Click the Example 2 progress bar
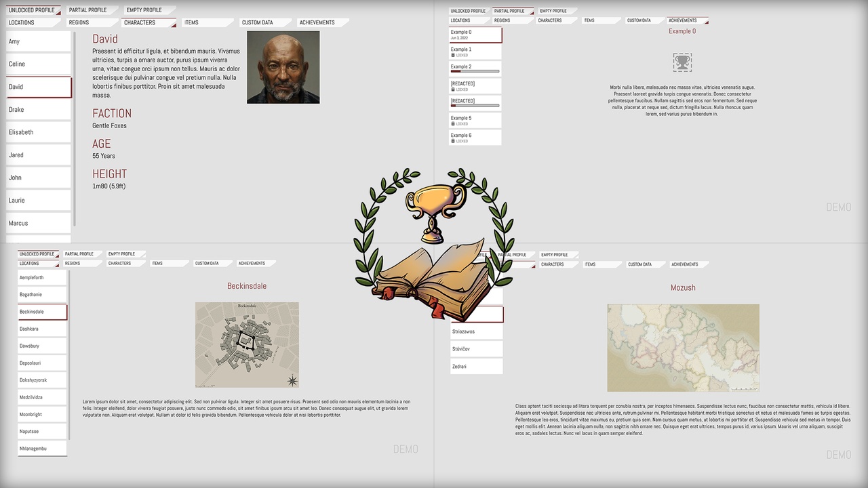This screenshot has height=488, width=868. pyautogui.click(x=475, y=71)
